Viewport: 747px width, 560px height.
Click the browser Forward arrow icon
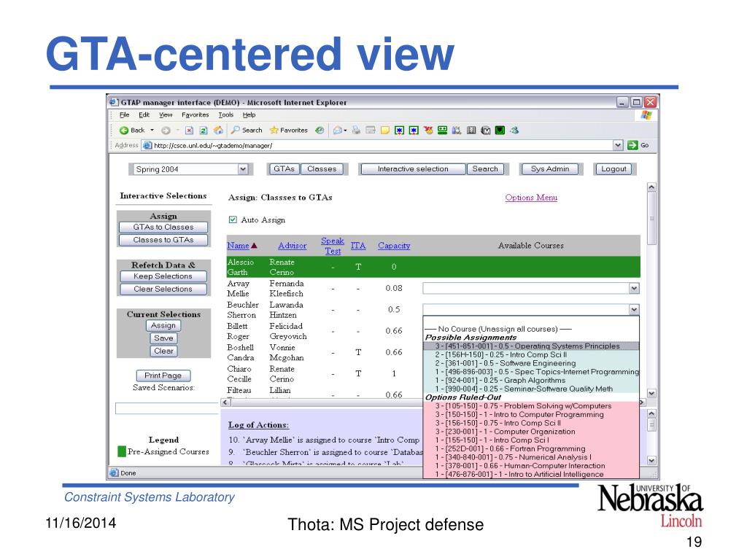(166, 130)
